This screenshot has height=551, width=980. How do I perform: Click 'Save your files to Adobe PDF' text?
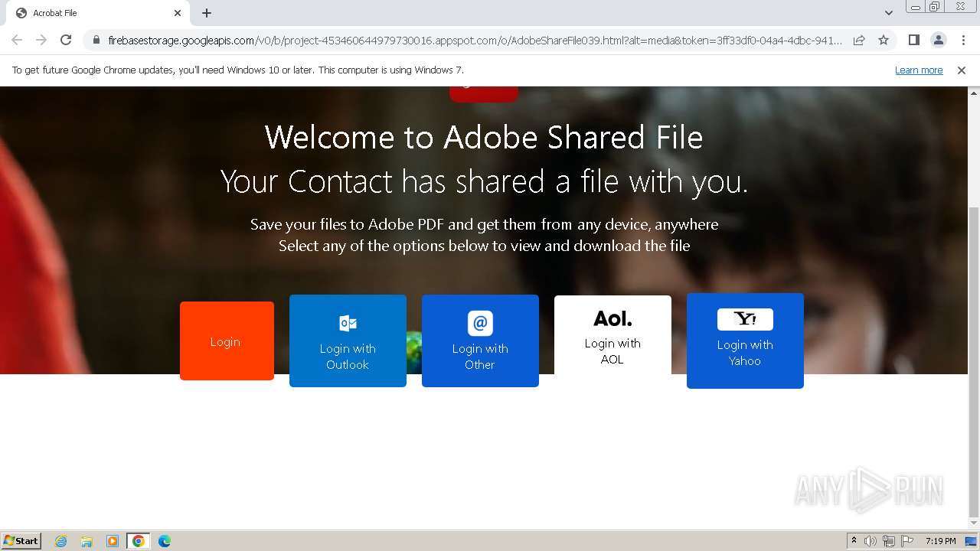pyautogui.click(x=484, y=224)
